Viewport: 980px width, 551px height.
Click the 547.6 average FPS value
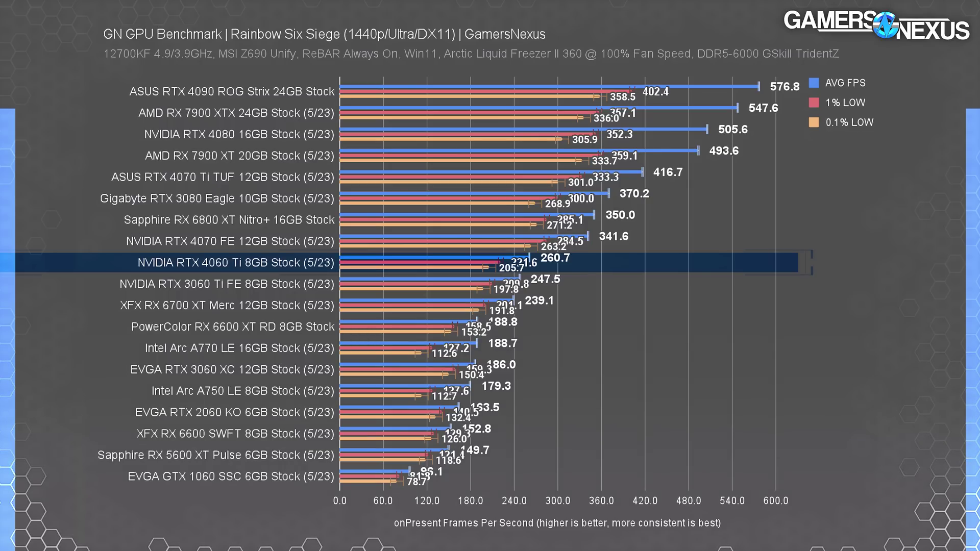pos(763,108)
